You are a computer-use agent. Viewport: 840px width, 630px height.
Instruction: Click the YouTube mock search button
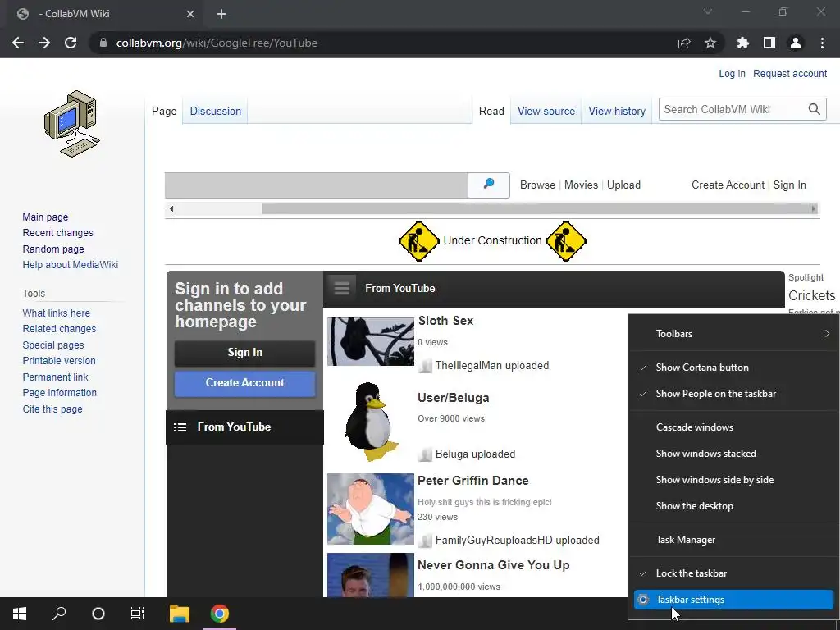click(x=489, y=185)
